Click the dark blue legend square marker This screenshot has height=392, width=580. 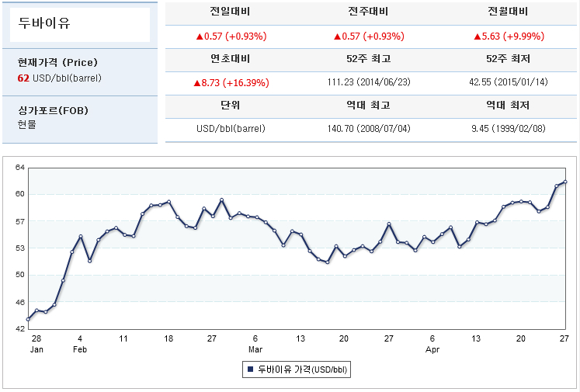coord(250,370)
